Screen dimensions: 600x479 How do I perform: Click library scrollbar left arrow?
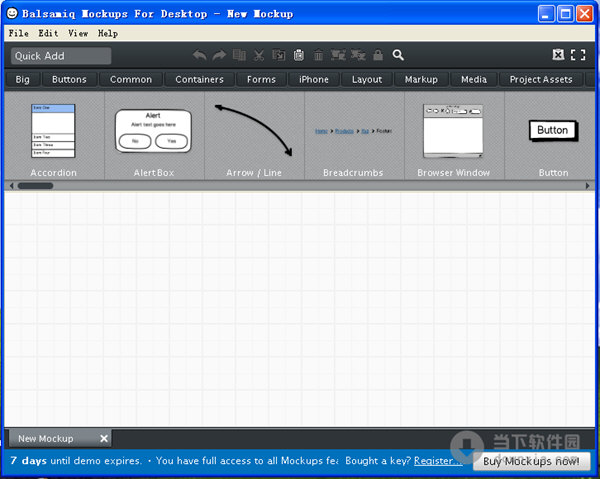[11, 186]
